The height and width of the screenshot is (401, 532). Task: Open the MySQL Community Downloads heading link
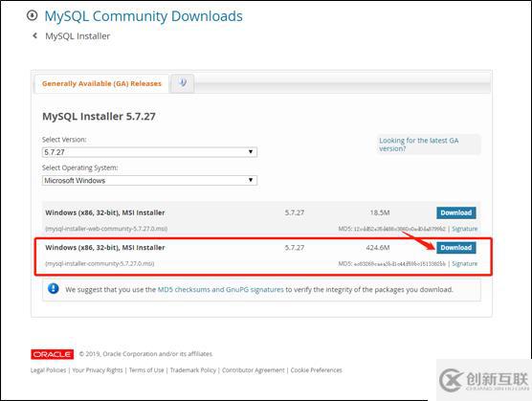[144, 16]
